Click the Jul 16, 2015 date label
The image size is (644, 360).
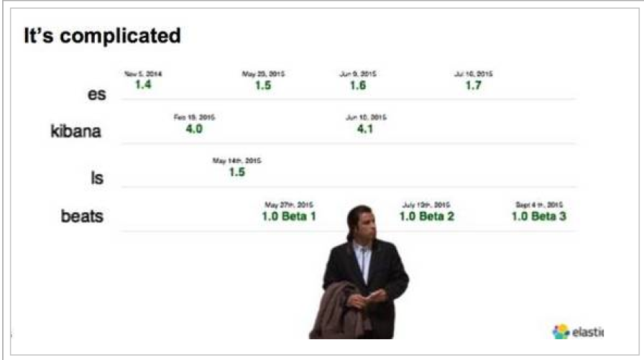[473, 73]
